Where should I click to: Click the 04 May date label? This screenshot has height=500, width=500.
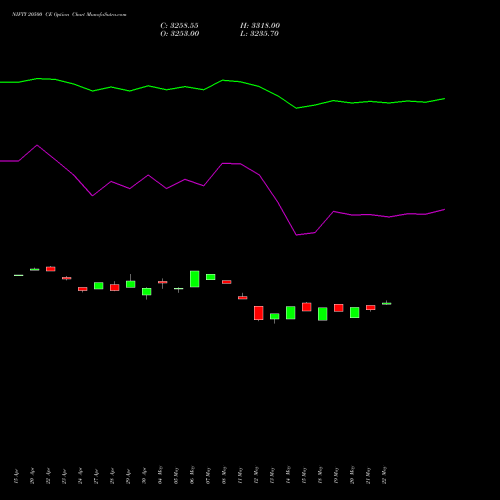160,475
